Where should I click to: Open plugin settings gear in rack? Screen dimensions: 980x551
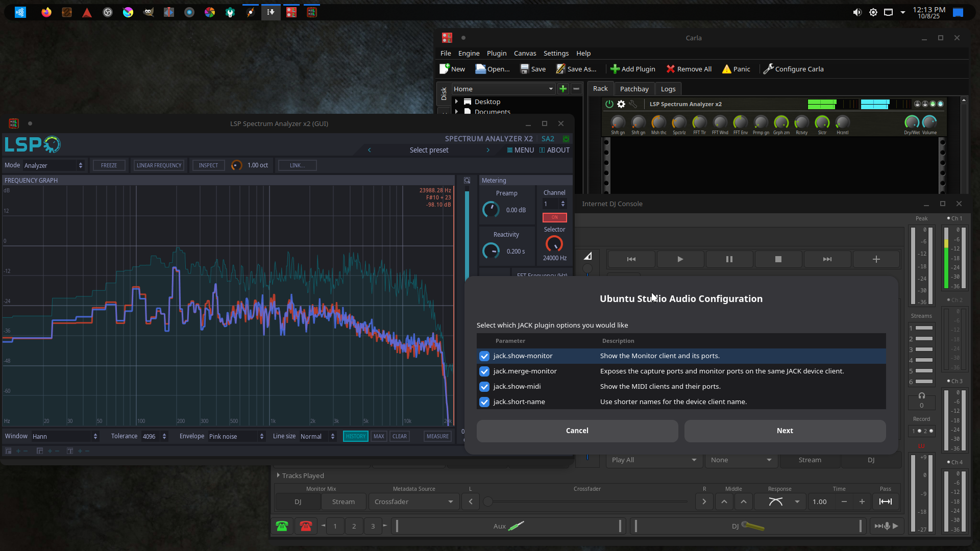621,104
